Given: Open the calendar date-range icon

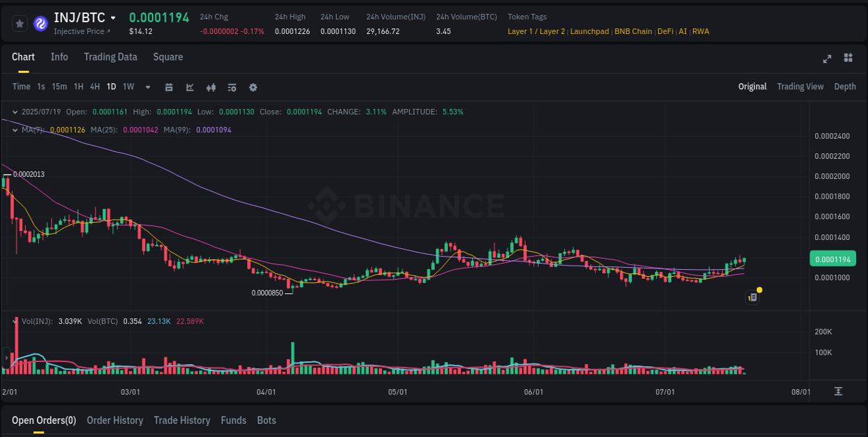Looking at the screenshot, I should pos(169,87).
